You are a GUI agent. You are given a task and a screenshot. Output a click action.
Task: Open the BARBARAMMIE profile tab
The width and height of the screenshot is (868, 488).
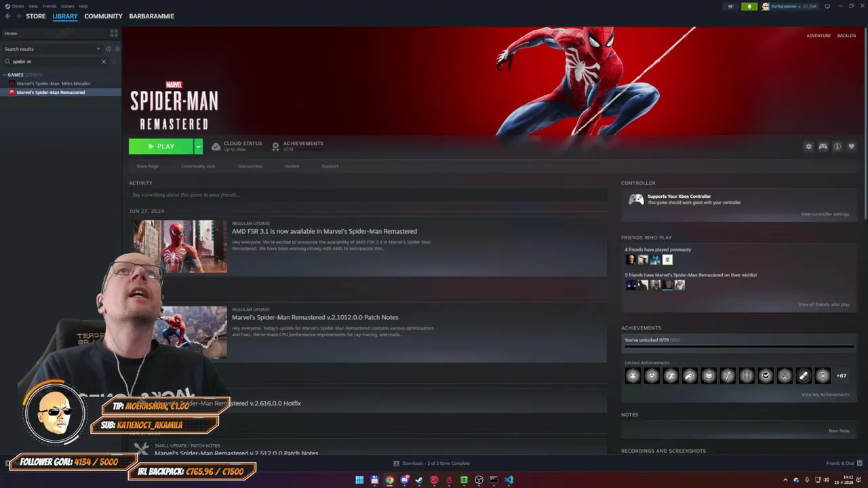151,16
